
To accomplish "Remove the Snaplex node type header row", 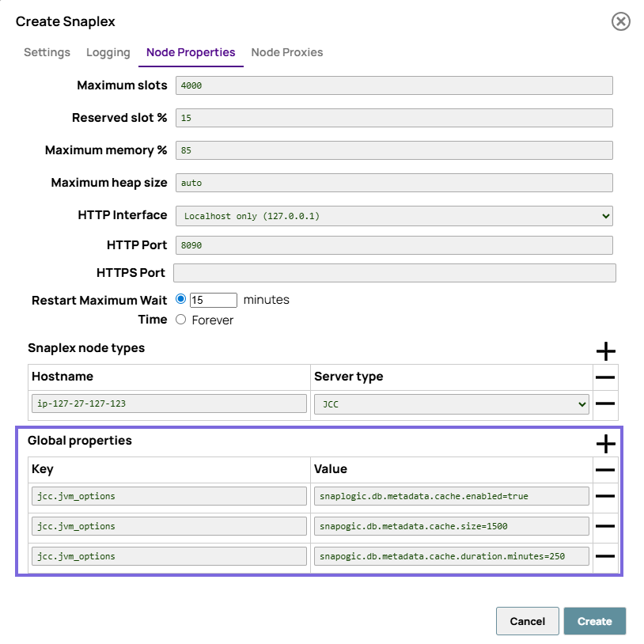I will (x=605, y=377).
